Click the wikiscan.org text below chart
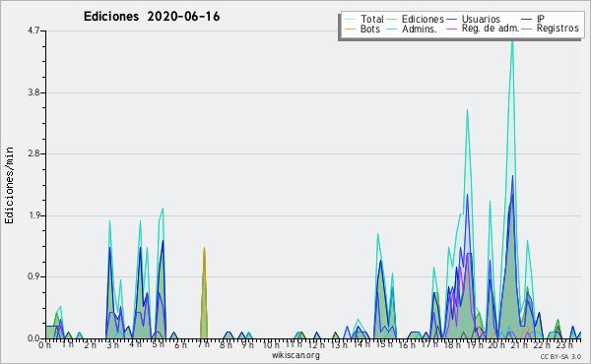 click(295, 355)
